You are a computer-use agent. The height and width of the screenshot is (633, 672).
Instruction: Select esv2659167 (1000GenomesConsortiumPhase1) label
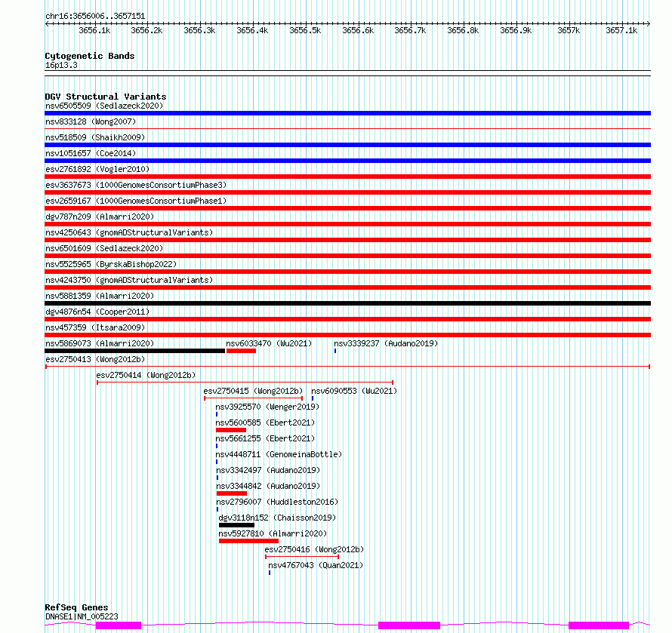tap(136, 201)
